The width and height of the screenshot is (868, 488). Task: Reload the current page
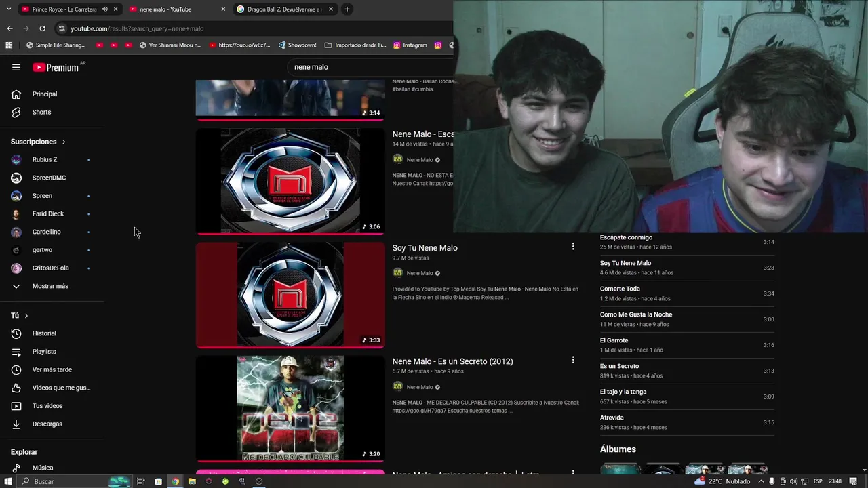click(x=42, y=28)
